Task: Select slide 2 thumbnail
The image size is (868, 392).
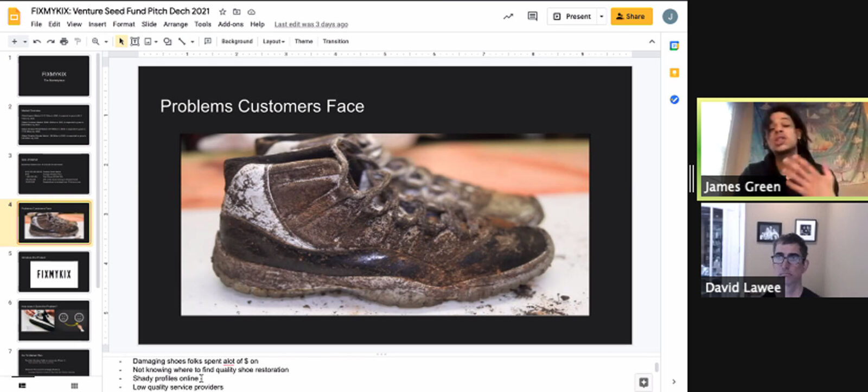Action: click(54, 125)
